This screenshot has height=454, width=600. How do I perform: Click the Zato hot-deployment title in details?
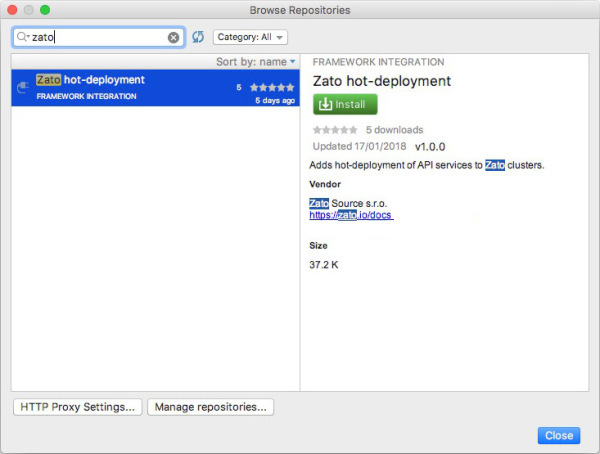point(382,81)
